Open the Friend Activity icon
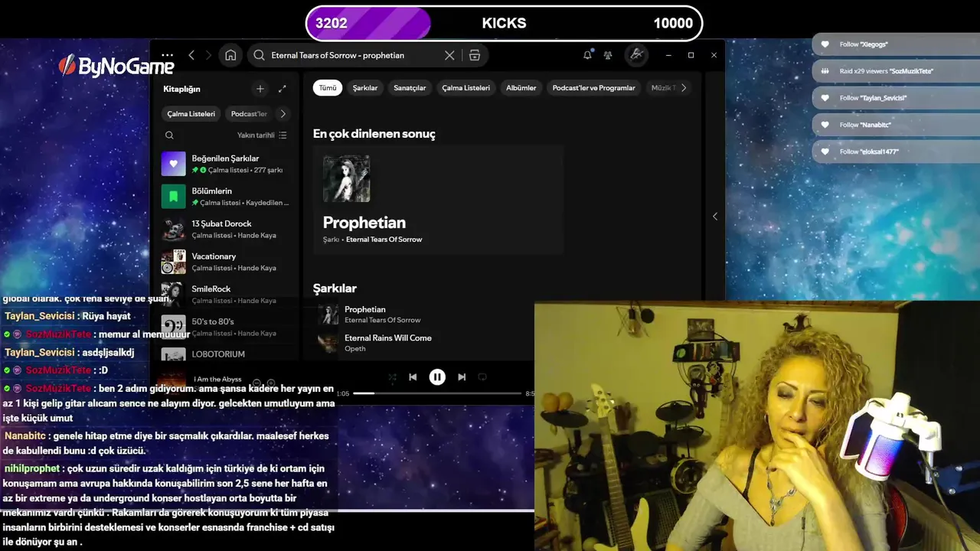Image resolution: width=980 pixels, height=551 pixels. point(608,55)
